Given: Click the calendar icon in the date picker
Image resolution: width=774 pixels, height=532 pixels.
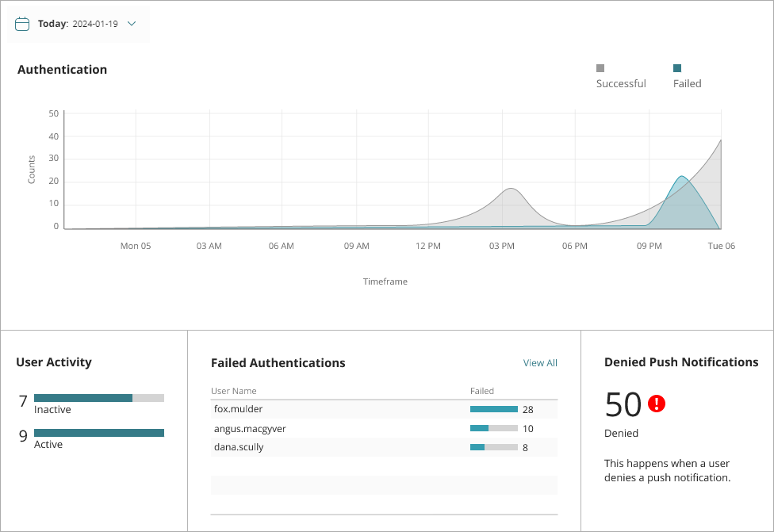Looking at the screenshot, I should coord(22,24).
